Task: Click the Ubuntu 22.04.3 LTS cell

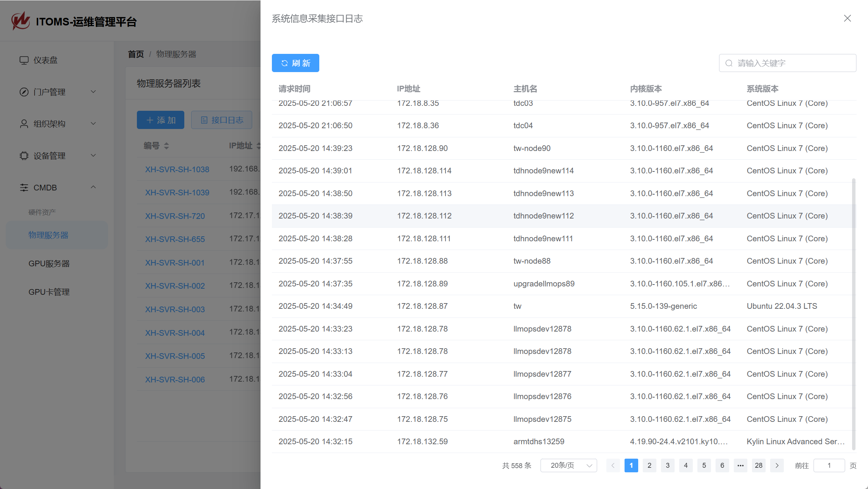Action: (782, 306)
